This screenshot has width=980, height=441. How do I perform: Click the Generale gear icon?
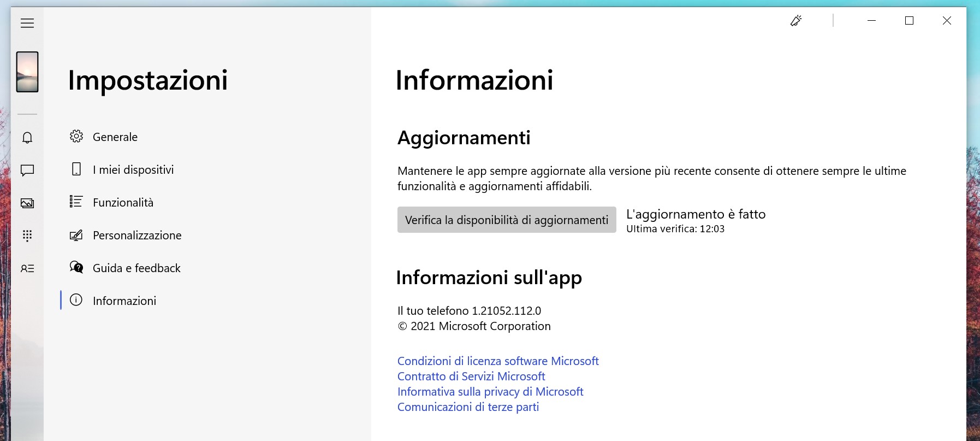pyautogui.click(x=76, y=136)
